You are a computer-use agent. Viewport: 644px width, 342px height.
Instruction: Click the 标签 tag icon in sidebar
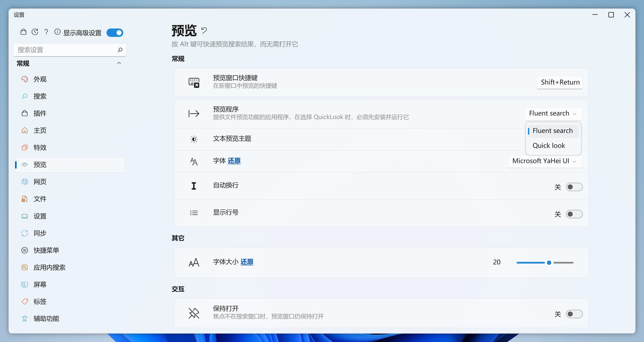(x=24, y=301)
